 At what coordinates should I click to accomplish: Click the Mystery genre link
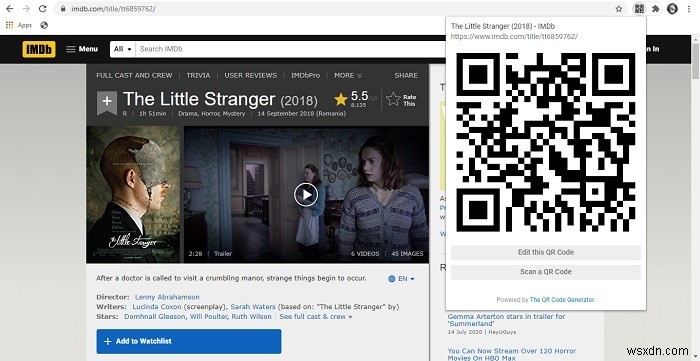point(234,114)
